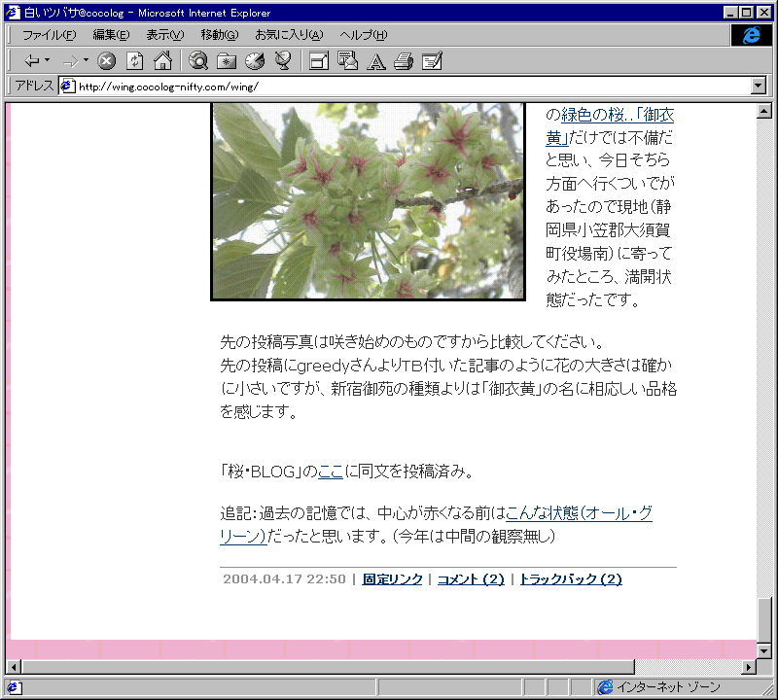The image size is (778, 700).
Task: Click the horizontal scrollbar right arrow
Action: coord(749,667)
